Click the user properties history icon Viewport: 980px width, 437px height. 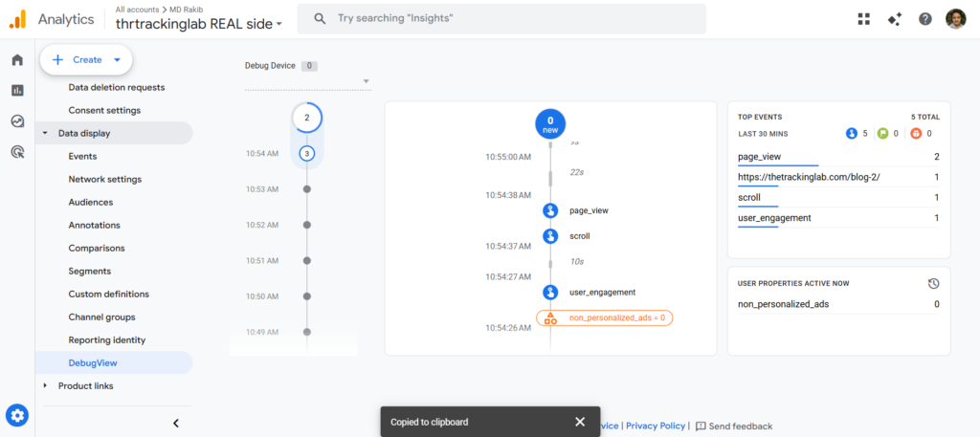click(933, 283)
